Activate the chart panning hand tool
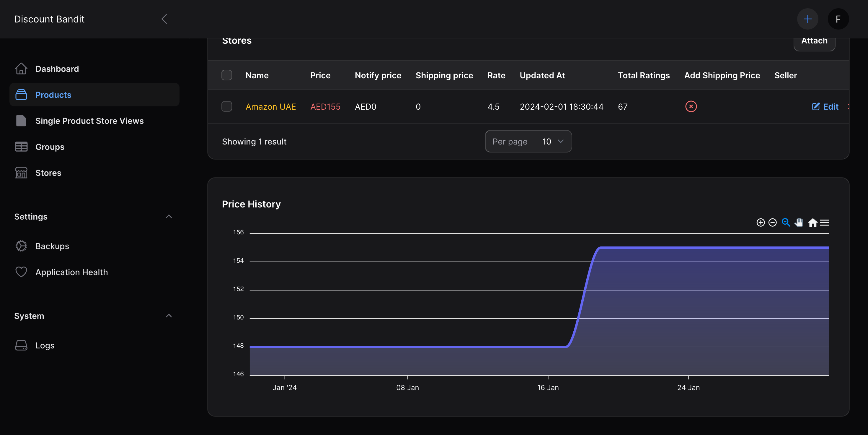The width and height of the screenshot is (868, 435). [799, 222]
